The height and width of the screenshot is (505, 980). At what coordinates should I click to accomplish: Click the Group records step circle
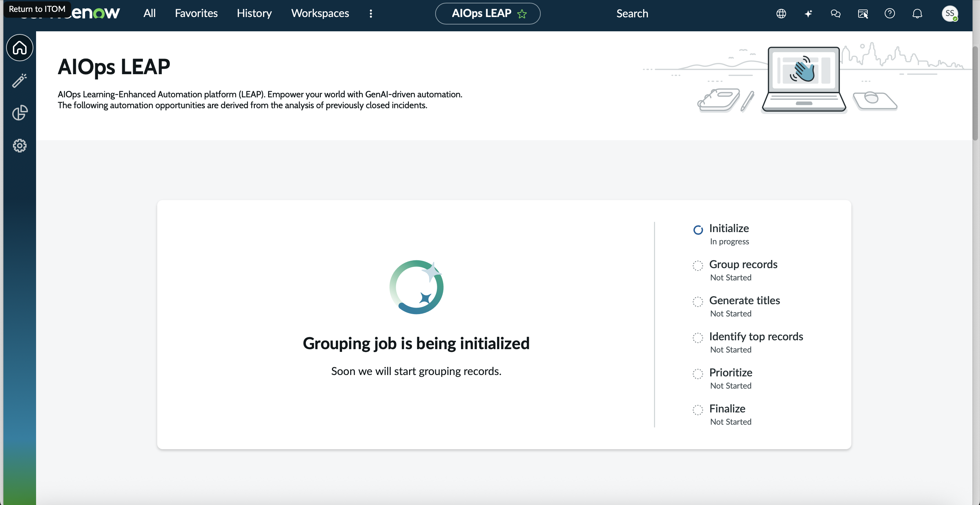coord(698,266)
